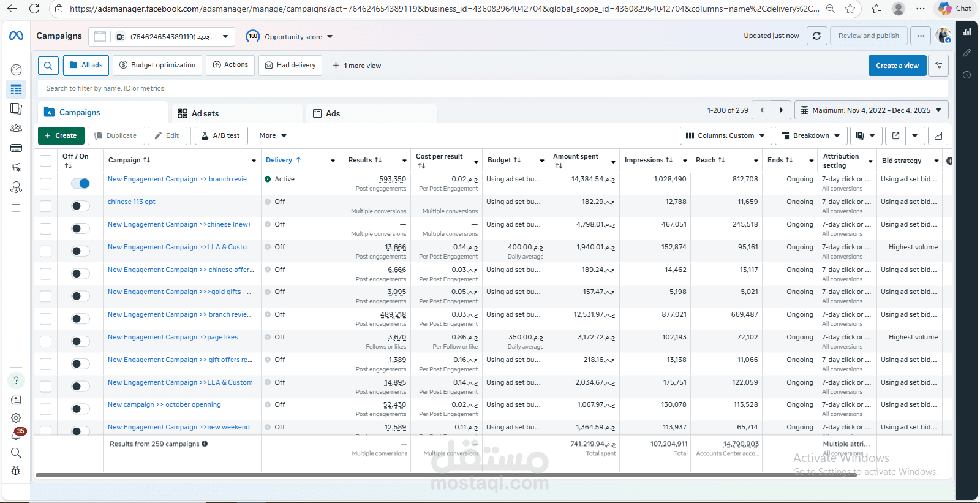Open the Help question mark icon
The image size is (980, 503).
(x=16, y=380)
